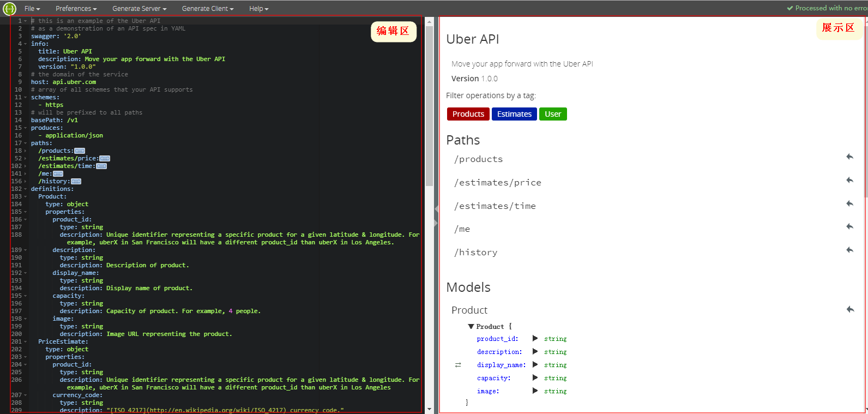Click the 'Uber API' title in preview
The width and height of the screenshot is (868, 414).
pyautogui.click(x=473, y=39)
